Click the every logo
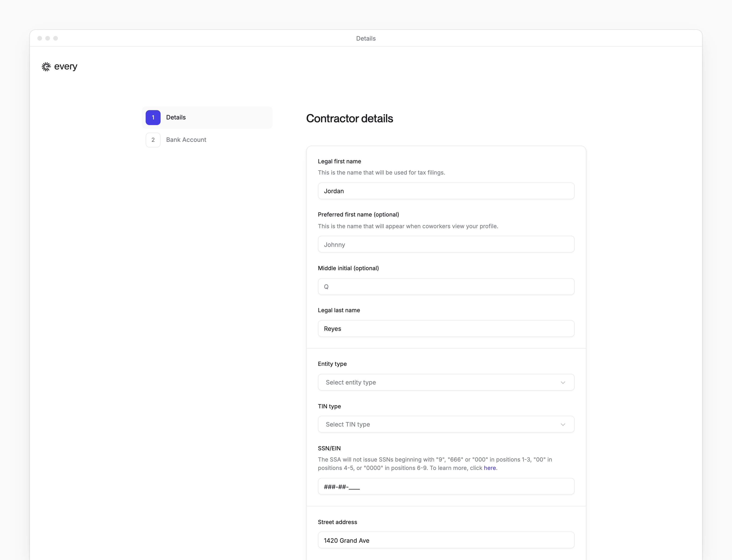Image resolution: width=732 pixels, height=560 pixels. (x=59, y=67)
